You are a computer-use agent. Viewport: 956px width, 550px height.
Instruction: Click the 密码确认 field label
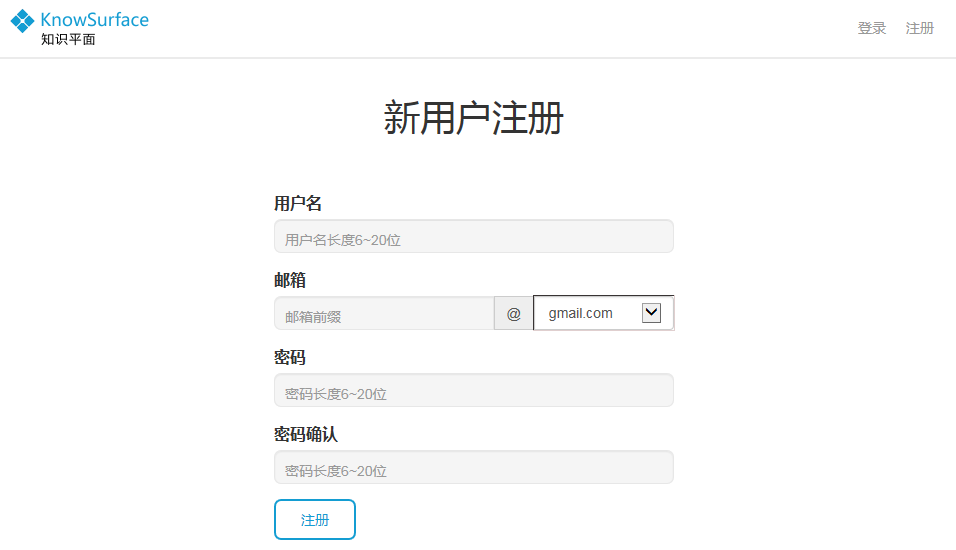tap(305, 434)
